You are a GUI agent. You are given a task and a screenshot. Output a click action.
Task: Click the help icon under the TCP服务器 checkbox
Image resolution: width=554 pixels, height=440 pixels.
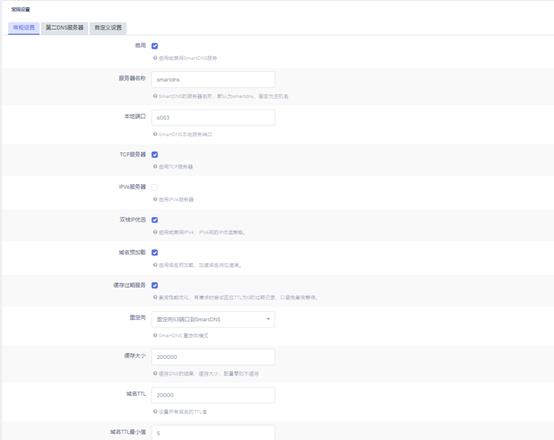(155, 166)
